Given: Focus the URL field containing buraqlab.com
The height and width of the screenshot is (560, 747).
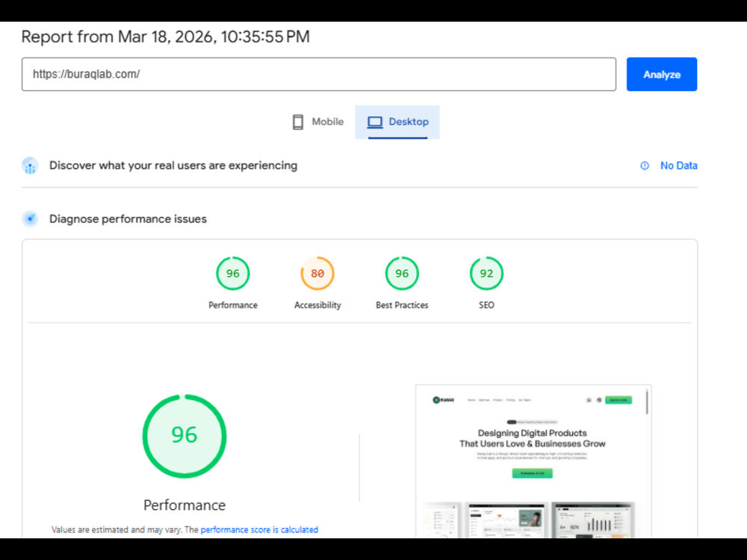Looking at the screenshot, I should (x=319, y=74).
